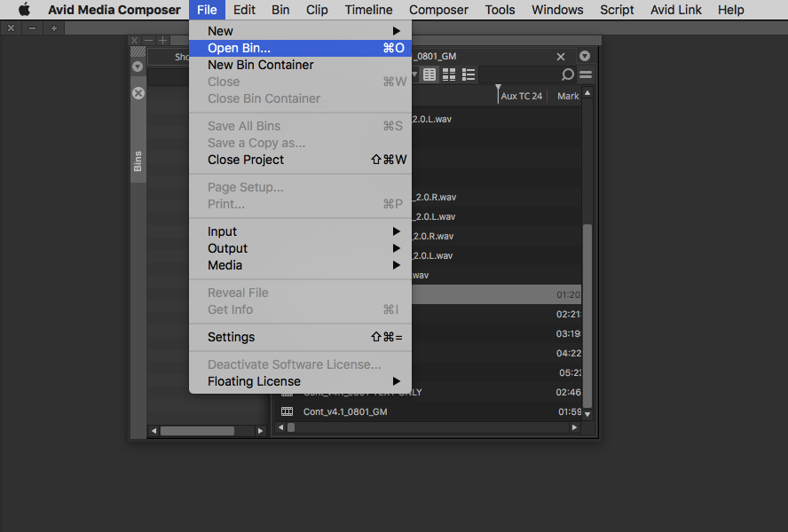Switch to Frame view in the bin
Viewport: 788px width, 532px height.
point(448,74)
